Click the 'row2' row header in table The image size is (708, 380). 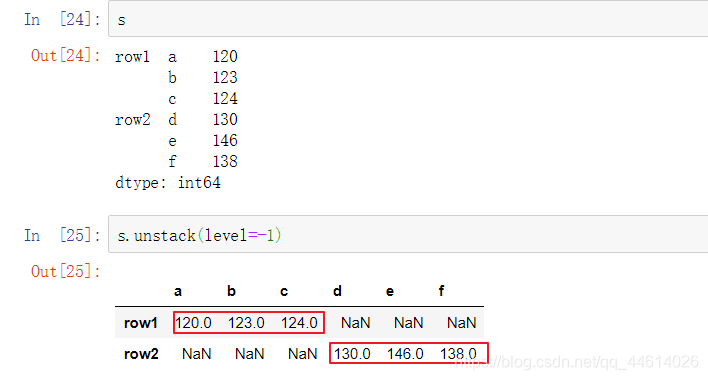[141, 354]
